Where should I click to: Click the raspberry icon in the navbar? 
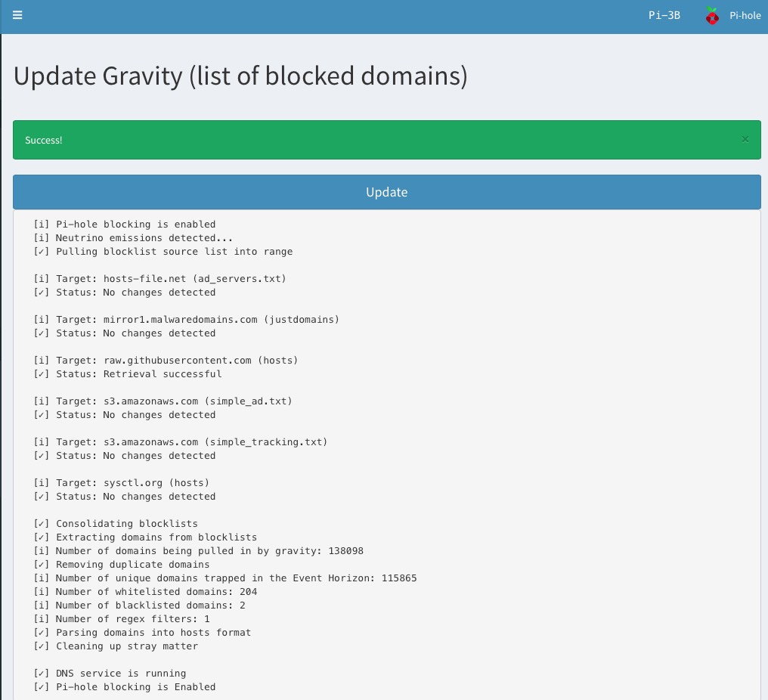711,15
